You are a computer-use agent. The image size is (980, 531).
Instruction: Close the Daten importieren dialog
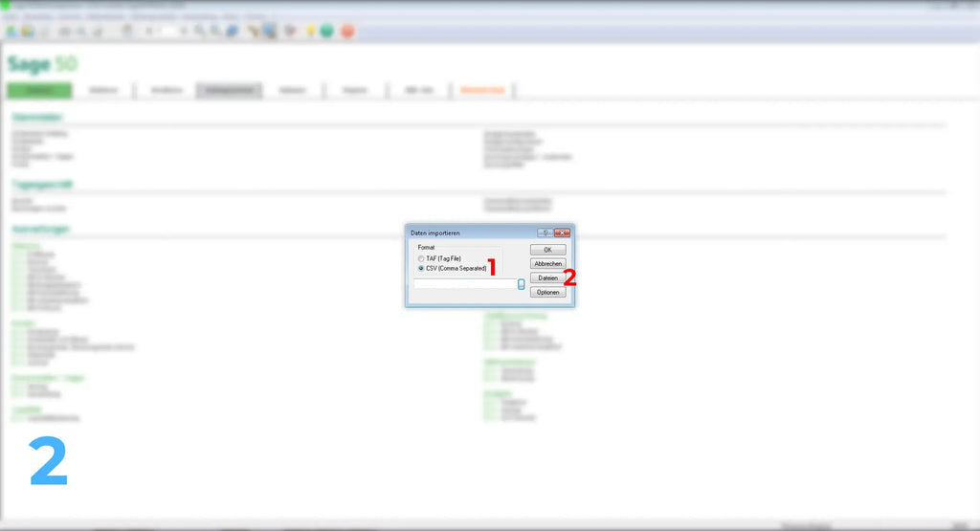click(x=562, y=232)
